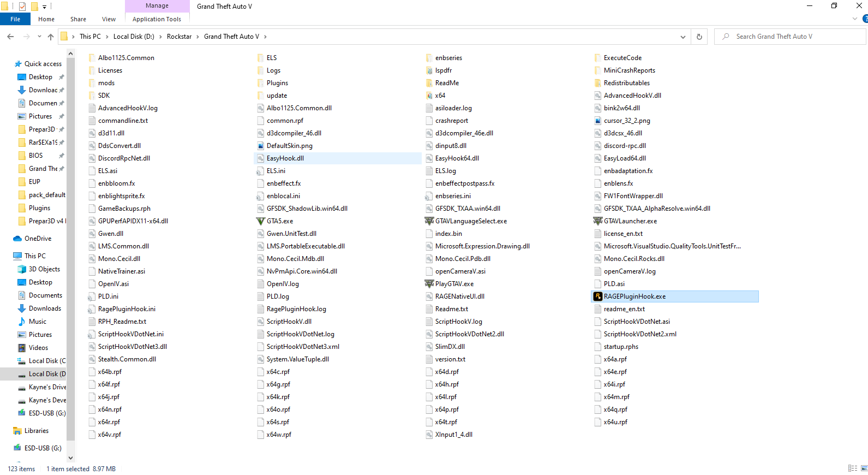This screenshot has height=475, width=868.
Task: Go to Local Disk (D:) breadcrumb
Action: pos(134,37)
